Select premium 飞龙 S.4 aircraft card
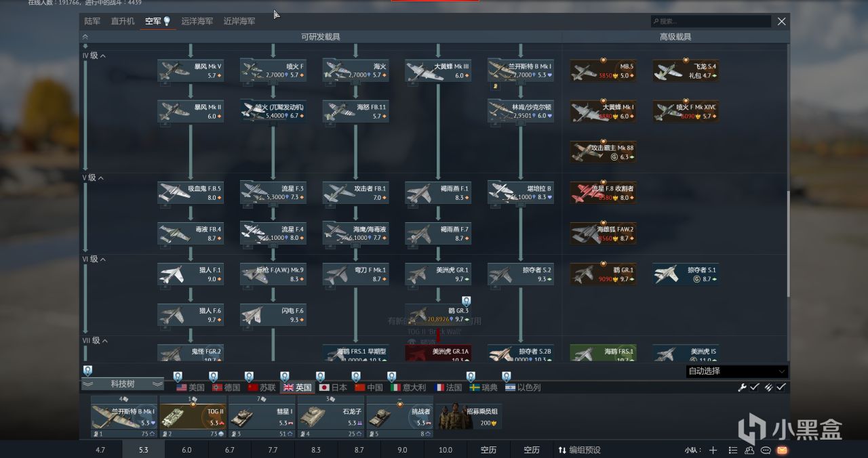 tap(686, 70)
